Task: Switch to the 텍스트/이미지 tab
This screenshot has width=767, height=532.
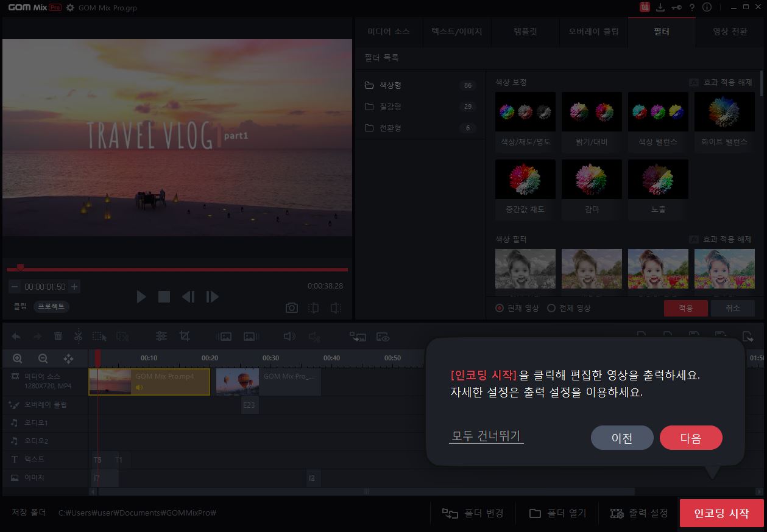Action: tap(457, 32)
